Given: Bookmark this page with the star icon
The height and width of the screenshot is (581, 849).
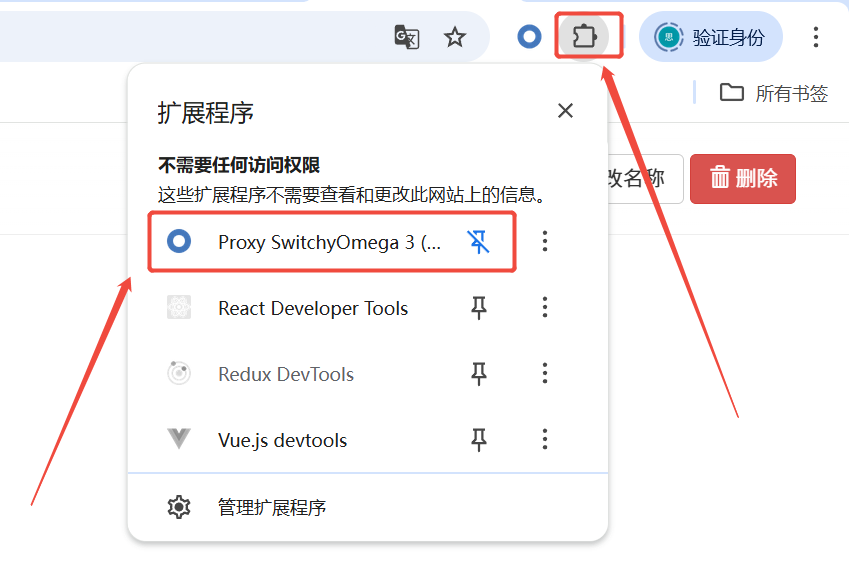Looking at the screenshot, I should 455,37.
